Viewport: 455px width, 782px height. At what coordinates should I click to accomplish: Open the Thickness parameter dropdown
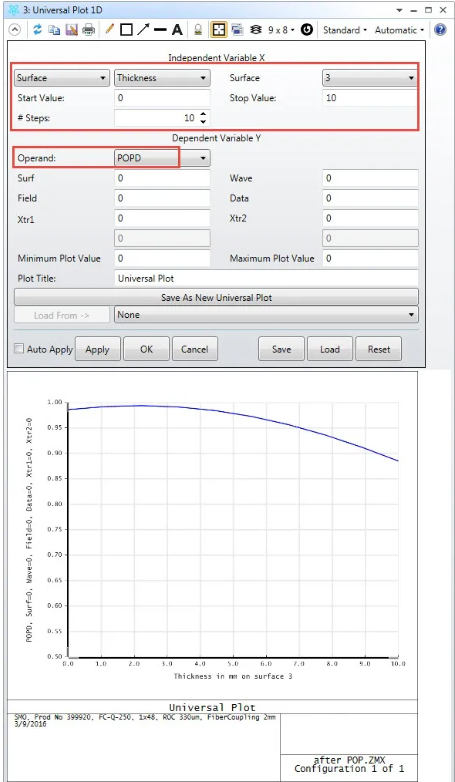coord(162,78)
